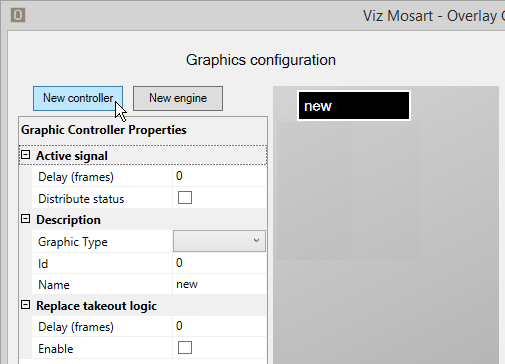Collapse the Replace takeout logic section
The image size is (505, 364).
pos(26,305)
